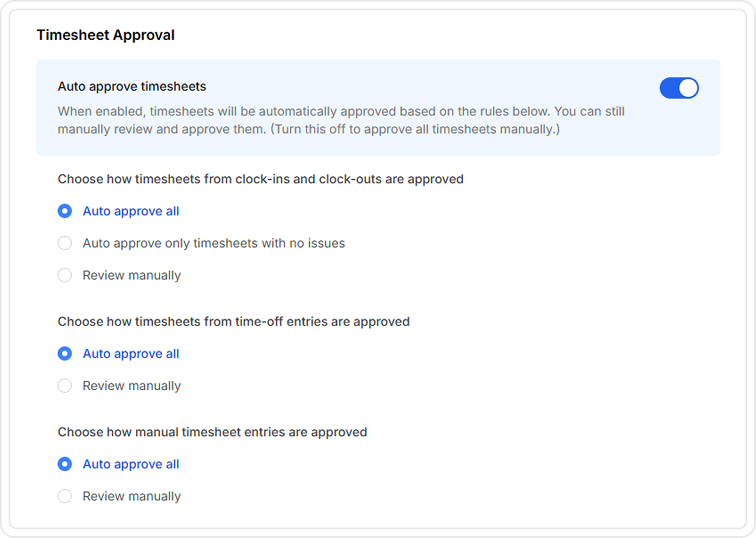The width and height of the screenshot is (756, 538).
Task: Click 'Auto approve all' label text under time-off entries
Action: click(131, 354)
